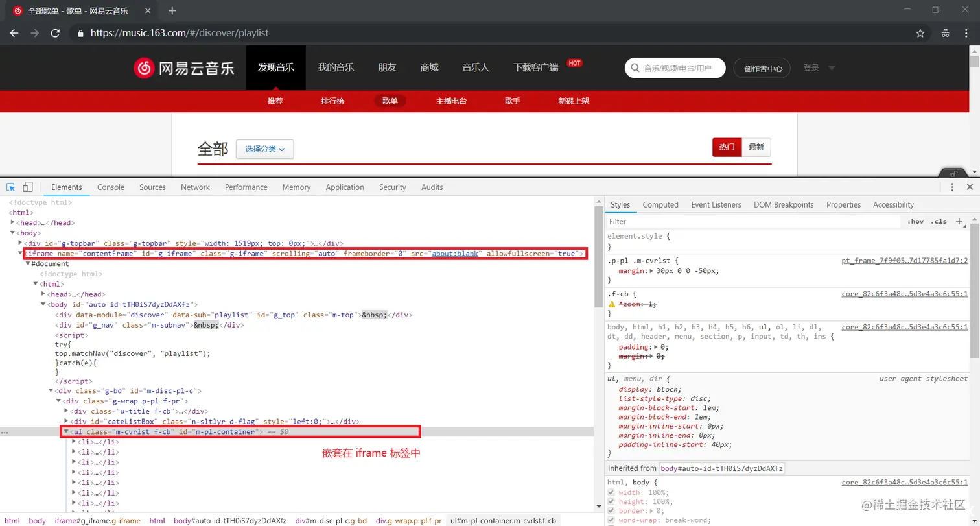Open a new browser tab
980x526 pixels.
tap(172, 11)
